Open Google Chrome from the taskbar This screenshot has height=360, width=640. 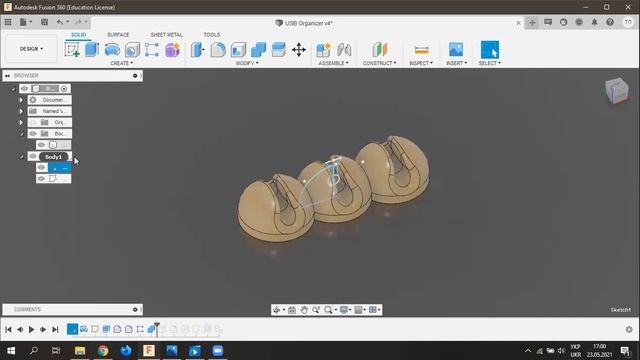pos(103,351)
